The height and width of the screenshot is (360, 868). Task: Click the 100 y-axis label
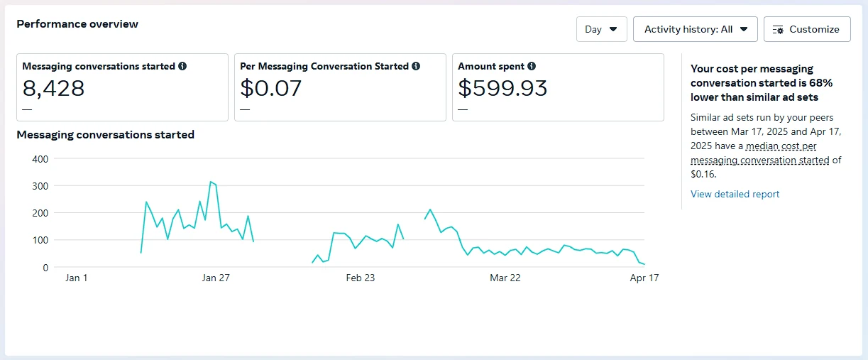[40, 240]
